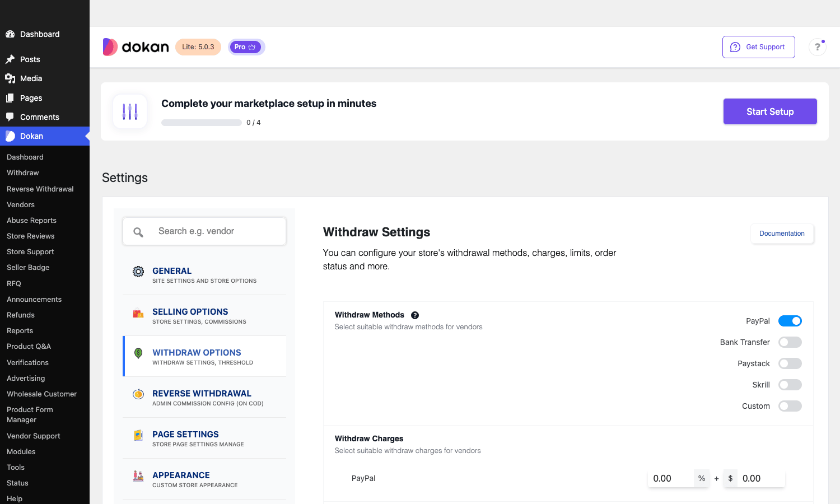Click the Withdraw Options money icon

tap(138, 353)
